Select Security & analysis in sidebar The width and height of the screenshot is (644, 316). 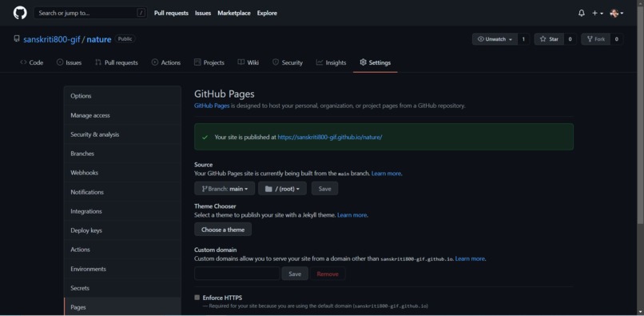pos(122,134)
